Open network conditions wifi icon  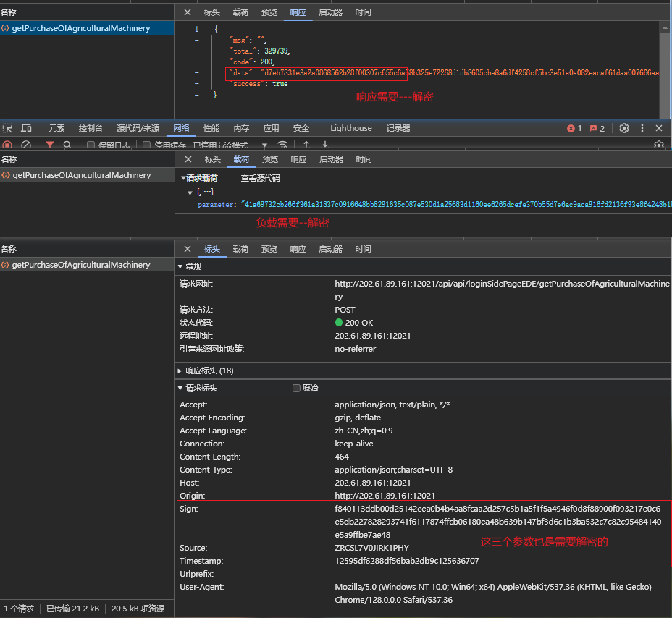pos(282,145)
